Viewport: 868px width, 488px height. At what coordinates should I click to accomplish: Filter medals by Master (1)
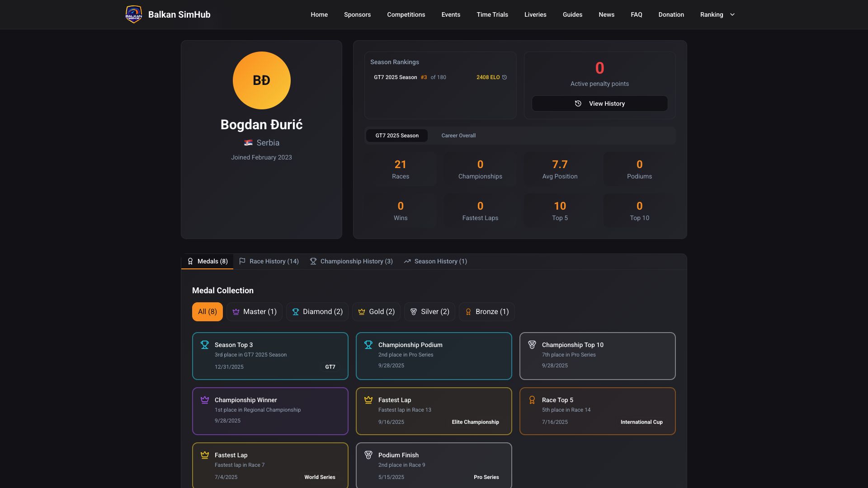pos(255,312)
